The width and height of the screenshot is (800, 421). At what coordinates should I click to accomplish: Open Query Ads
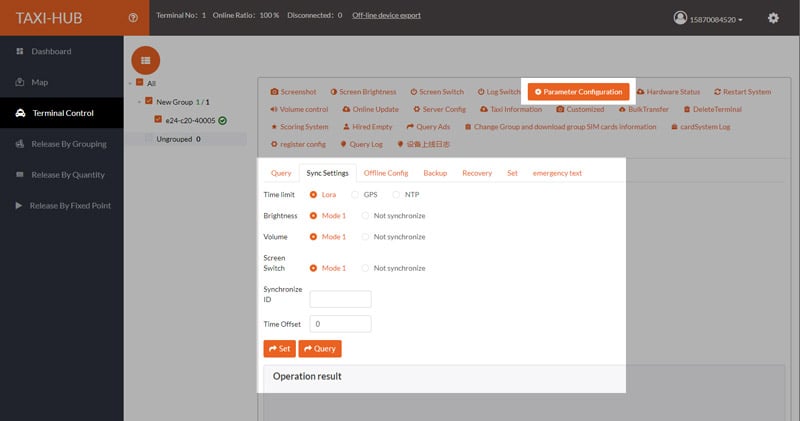428,127
